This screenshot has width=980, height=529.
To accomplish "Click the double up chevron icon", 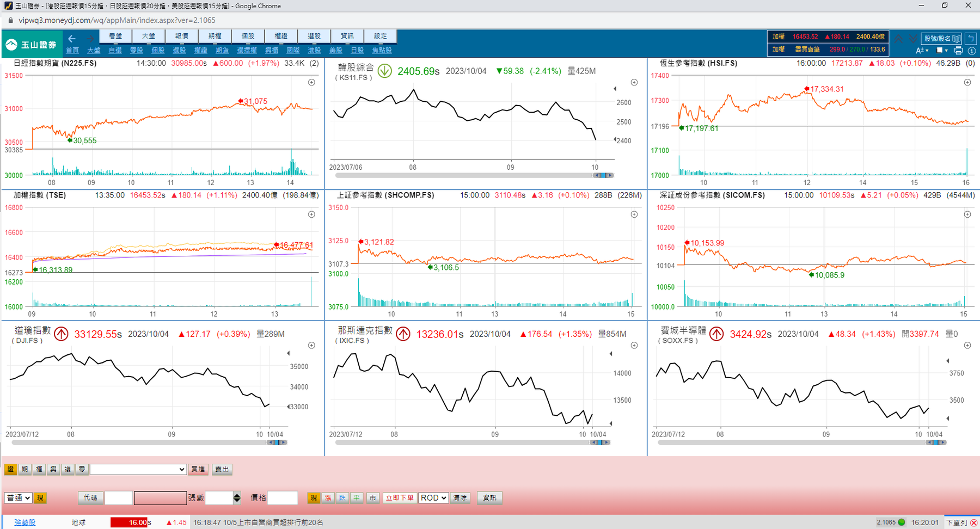I will click(898, 39).
